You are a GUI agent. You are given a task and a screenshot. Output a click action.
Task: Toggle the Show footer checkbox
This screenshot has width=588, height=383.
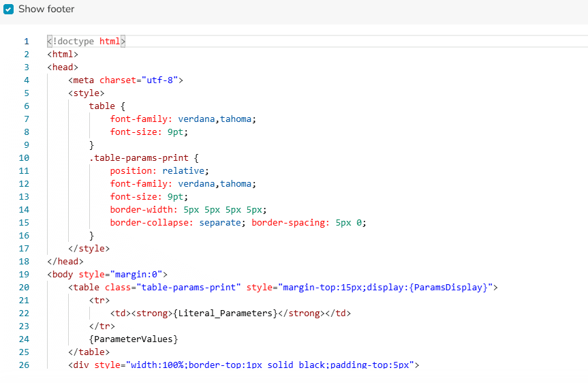(x=9, y=10)
